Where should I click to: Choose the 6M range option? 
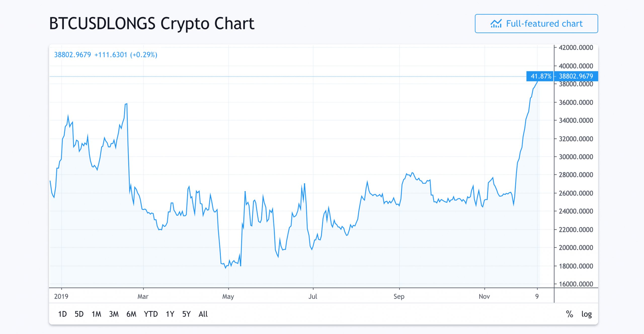click(x=131, y=314)
